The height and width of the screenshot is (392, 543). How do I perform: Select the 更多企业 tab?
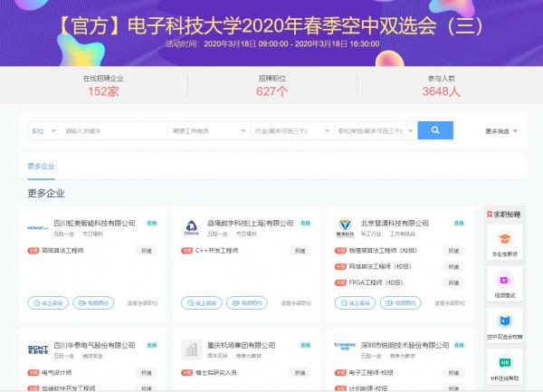coord(41,167)
